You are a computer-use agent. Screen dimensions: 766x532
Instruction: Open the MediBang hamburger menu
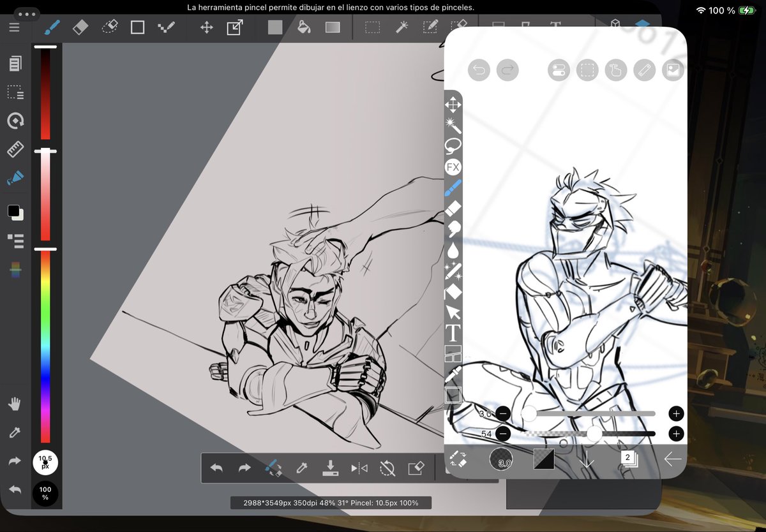pyautogui.click(x=14, y=27)
